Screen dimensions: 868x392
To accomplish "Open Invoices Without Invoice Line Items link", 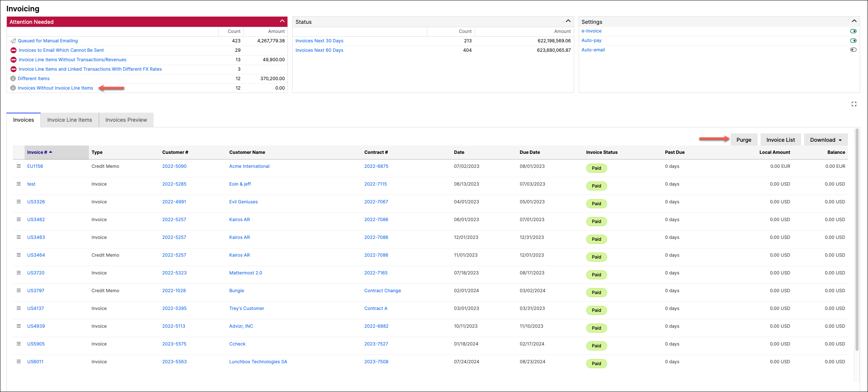I will 55,88.
